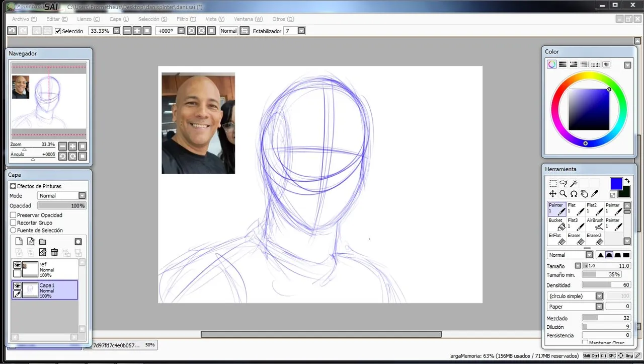This screenshot has height=364, width=644.
Task: Show the color wheel icon in Color panel
Action: coord(552,64)
